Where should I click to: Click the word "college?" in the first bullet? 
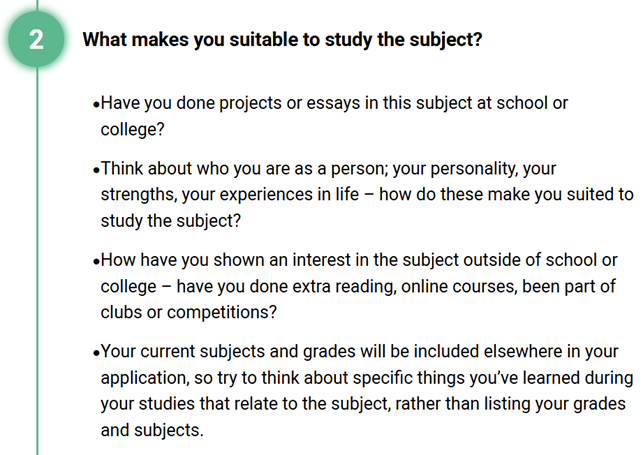pyautogui.click(x=132, y=129)
